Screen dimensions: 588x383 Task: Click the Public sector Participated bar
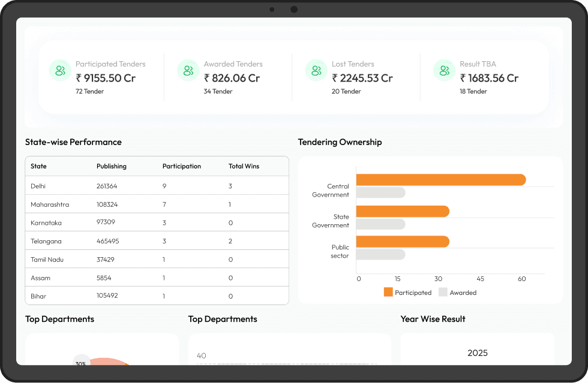click(403, 242)
